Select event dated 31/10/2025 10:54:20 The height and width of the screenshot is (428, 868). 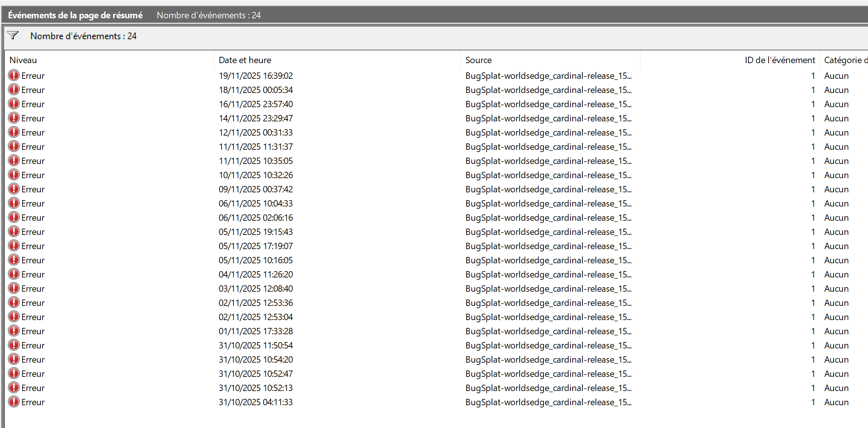(x=256, y=360)
